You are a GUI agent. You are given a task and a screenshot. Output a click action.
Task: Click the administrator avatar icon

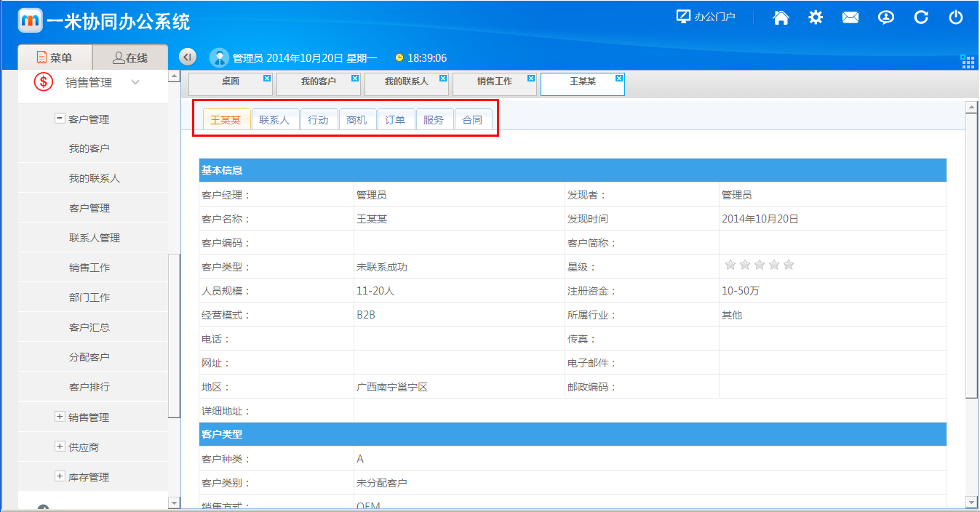[219, 57]
